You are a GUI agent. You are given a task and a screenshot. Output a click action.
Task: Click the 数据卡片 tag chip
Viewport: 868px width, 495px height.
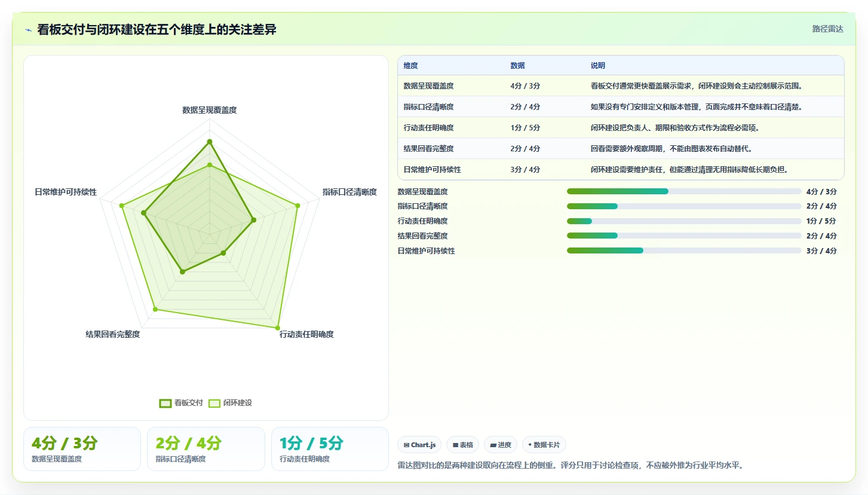coord(544,445)
